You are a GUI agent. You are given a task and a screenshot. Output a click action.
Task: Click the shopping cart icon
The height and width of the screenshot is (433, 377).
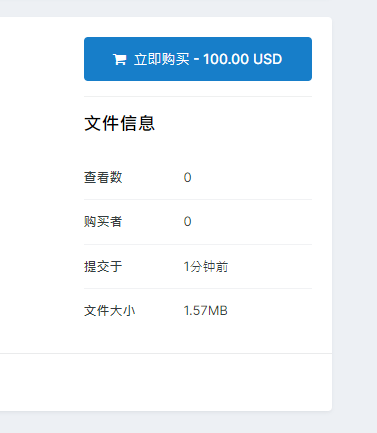click(120, 60)
